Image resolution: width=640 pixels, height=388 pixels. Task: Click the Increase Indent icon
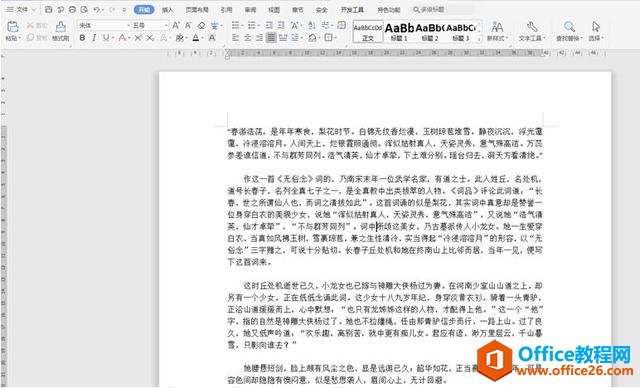[x=281, y=25]
